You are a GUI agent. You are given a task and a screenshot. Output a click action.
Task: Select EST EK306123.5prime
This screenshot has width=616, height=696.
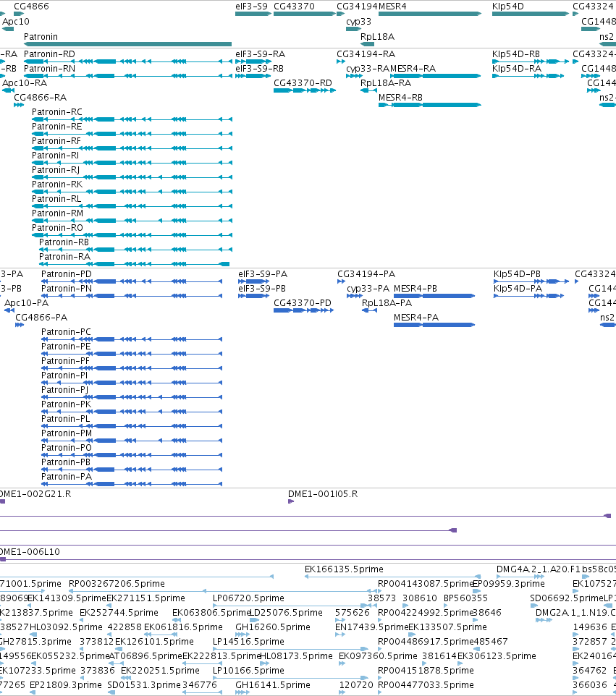point(460,663)
